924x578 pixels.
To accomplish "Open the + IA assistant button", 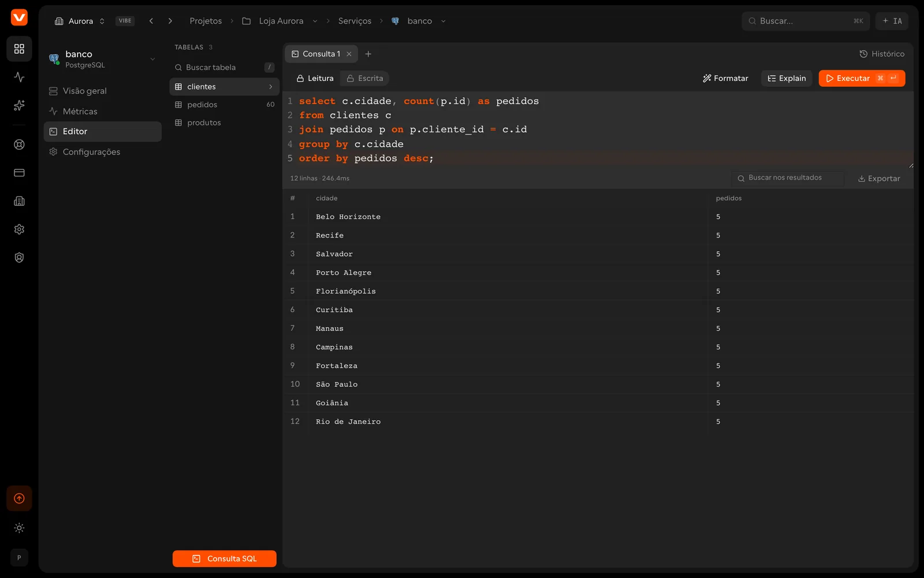I will 892,21.
